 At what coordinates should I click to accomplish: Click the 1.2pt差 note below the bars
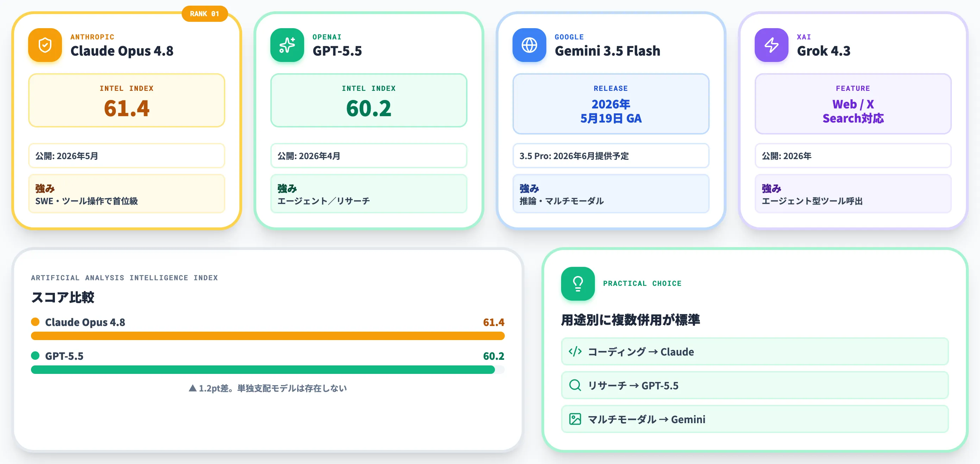coord(268,388)
